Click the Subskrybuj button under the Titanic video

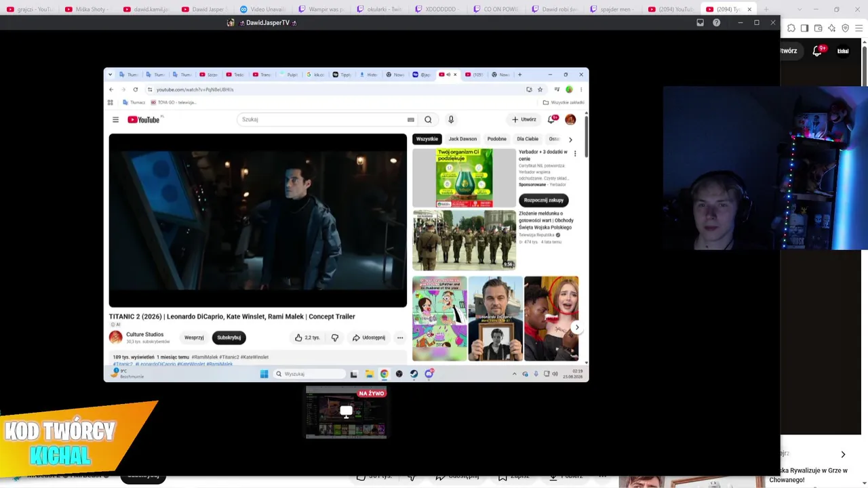click(229, 338)
